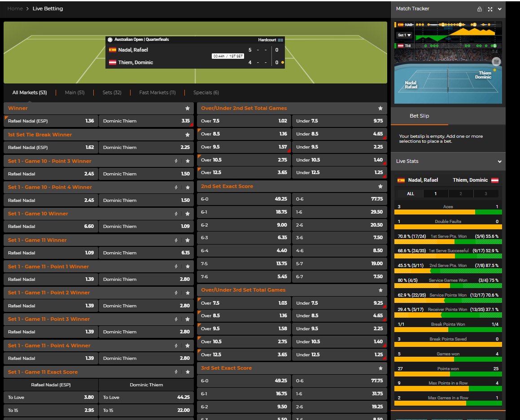
Task: Click lightning icon on Game 10 - Point 3 Winner
Action: [x=176, y=161]
